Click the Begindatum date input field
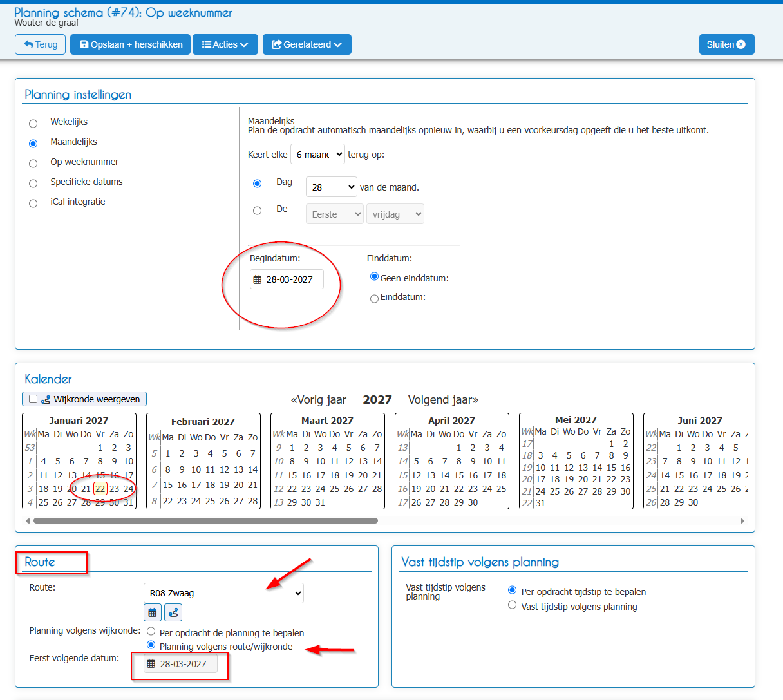Viewport: 783px width, 700px height. pos(287,279)
